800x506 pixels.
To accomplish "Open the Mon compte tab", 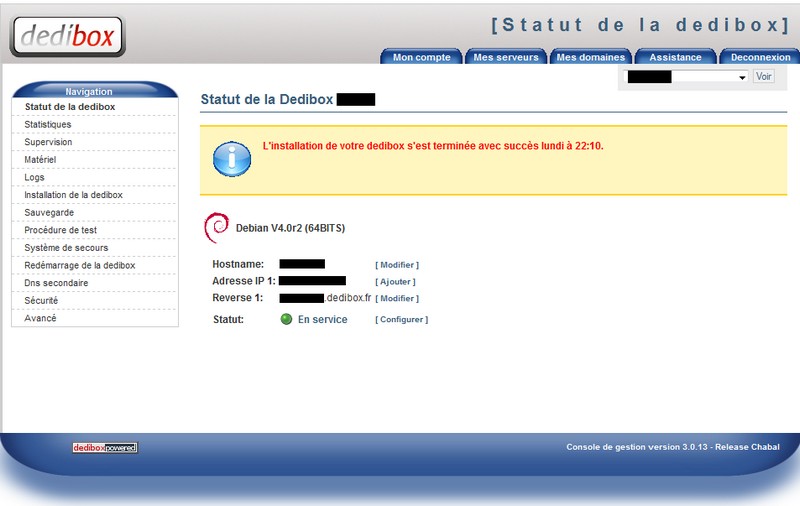I will tap(421, 57).
